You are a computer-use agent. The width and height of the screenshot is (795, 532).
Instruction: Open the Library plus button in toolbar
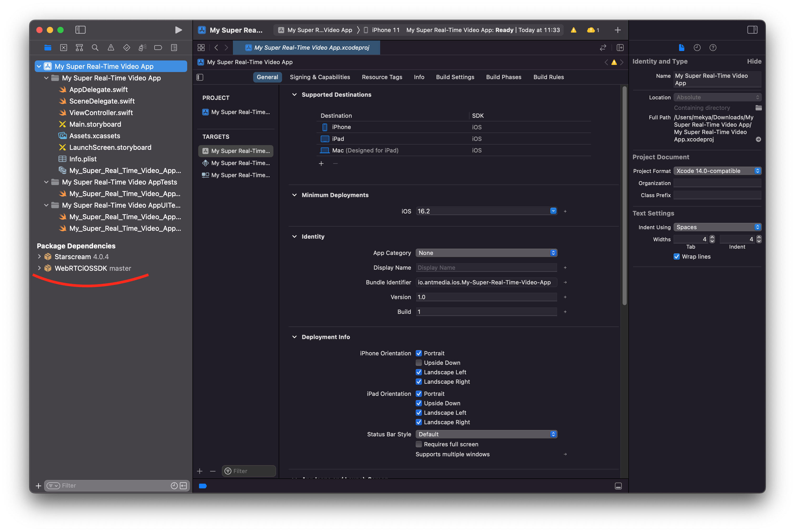tap(618, 30)
